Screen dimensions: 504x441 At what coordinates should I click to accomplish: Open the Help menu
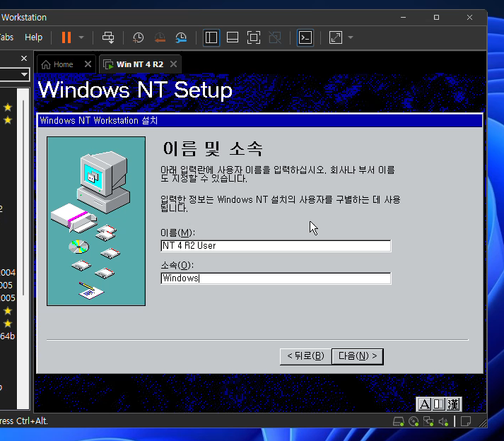pos(33,37)
